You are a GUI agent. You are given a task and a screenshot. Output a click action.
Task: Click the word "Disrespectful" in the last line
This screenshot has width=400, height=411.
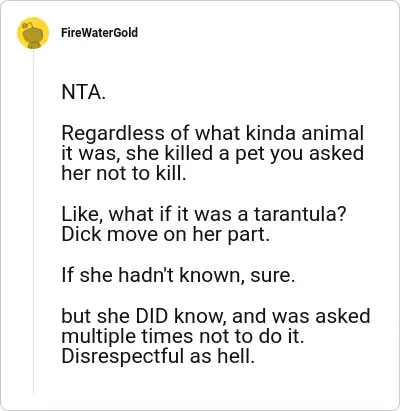pyautogui.click(x=123, y=357)
